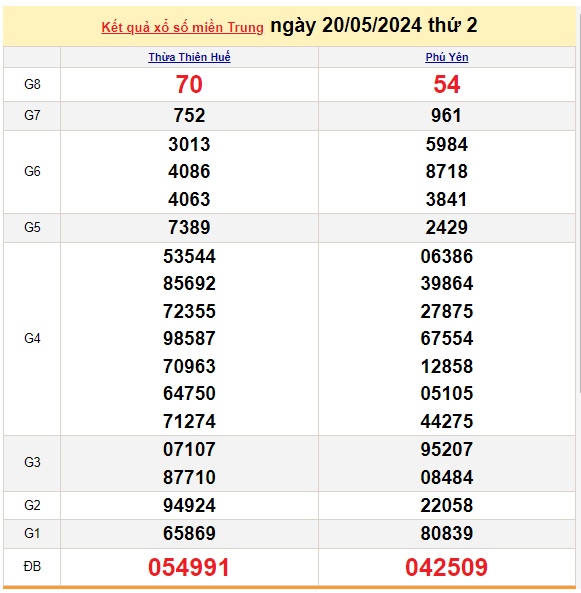Click the G1 number 80839

447,533
